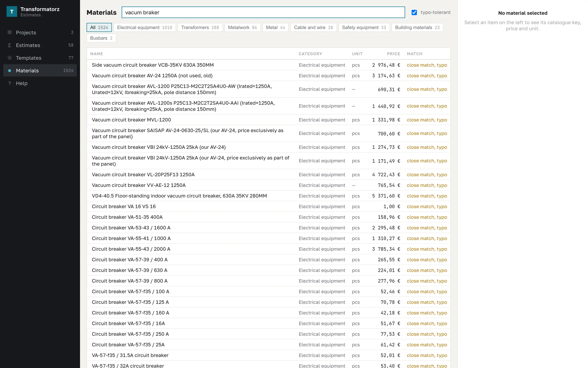This screenshot has height=368, width=588.
Task: Select Circuit breaker VA-53-43 / 1600 A
Action: pos(268,228)
